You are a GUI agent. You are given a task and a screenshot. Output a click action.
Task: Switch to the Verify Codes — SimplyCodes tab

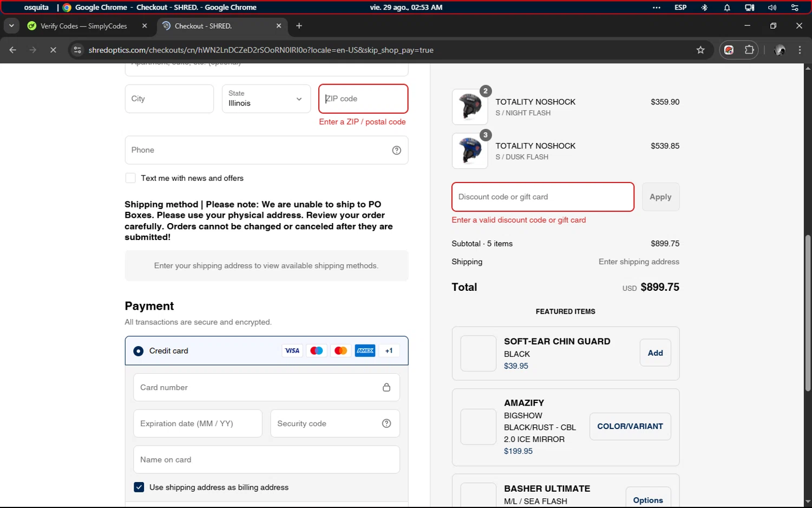[84, 25]
